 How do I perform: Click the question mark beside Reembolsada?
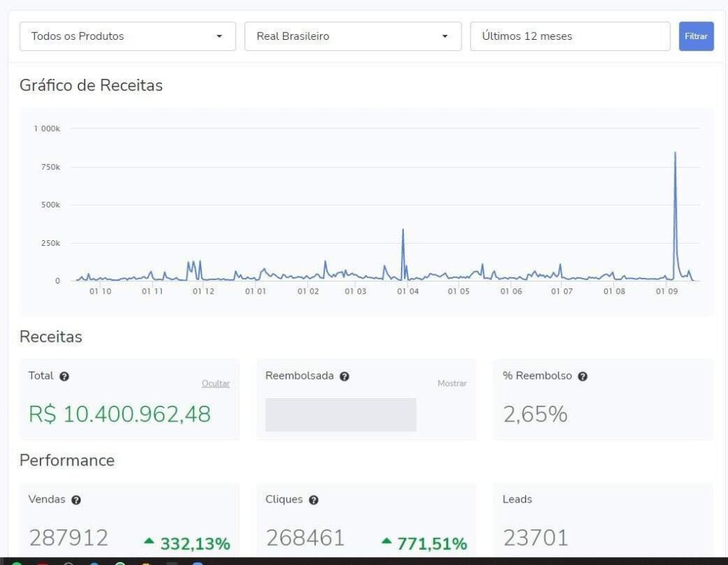click(x=344, y=377)
